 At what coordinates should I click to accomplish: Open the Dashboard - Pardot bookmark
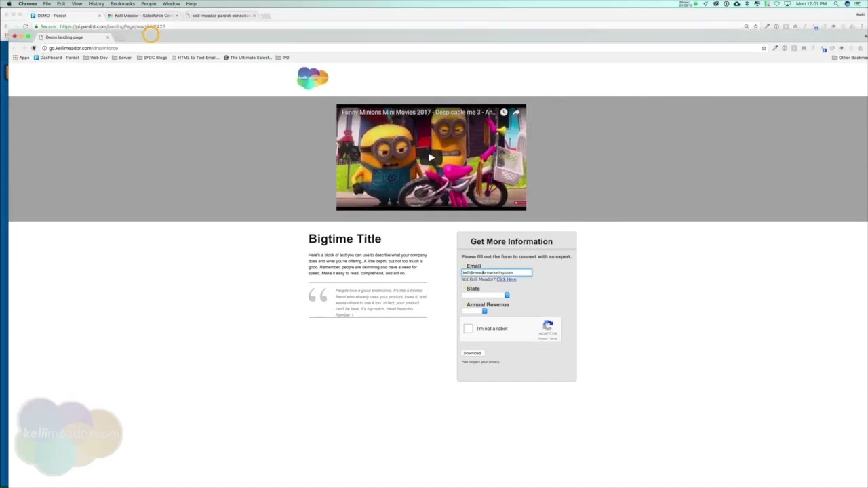point(57,58)
